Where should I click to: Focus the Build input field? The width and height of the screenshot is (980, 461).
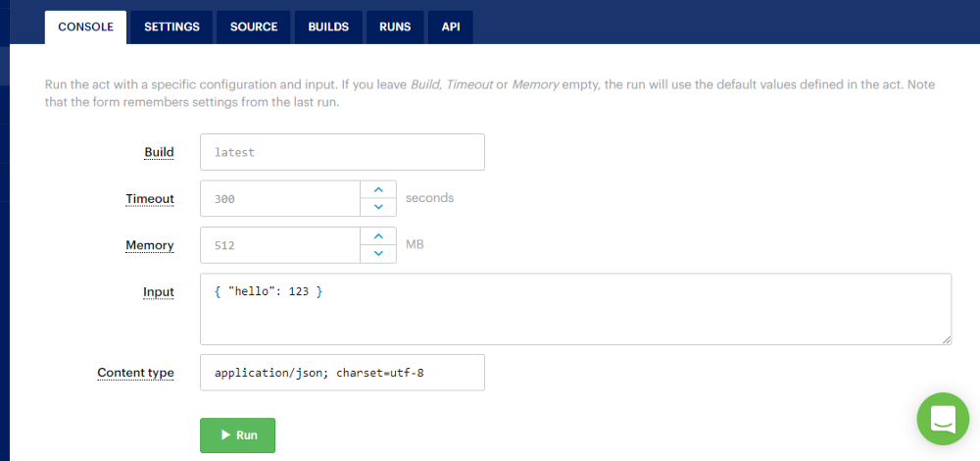point(342,152)
